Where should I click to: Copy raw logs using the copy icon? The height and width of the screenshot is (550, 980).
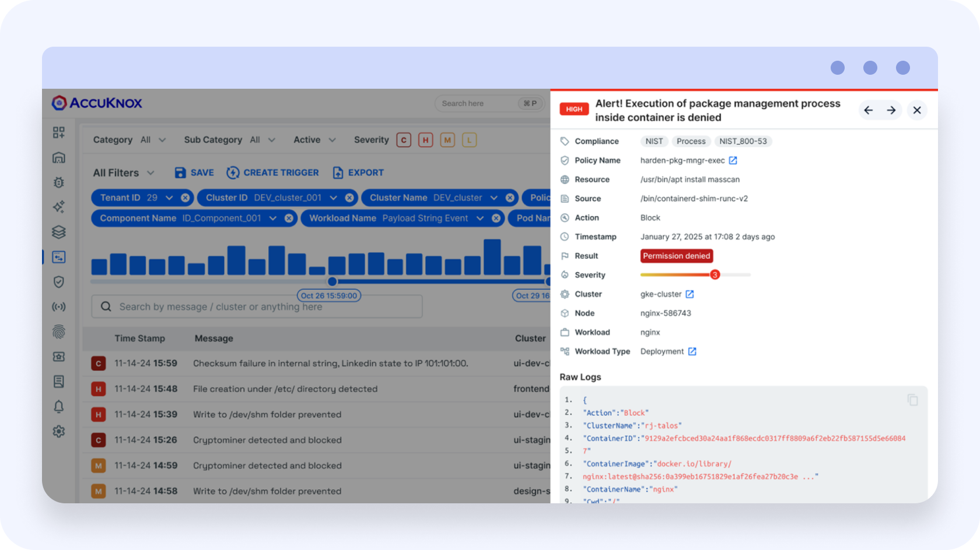pyautogui.click(x=912, y=400)
